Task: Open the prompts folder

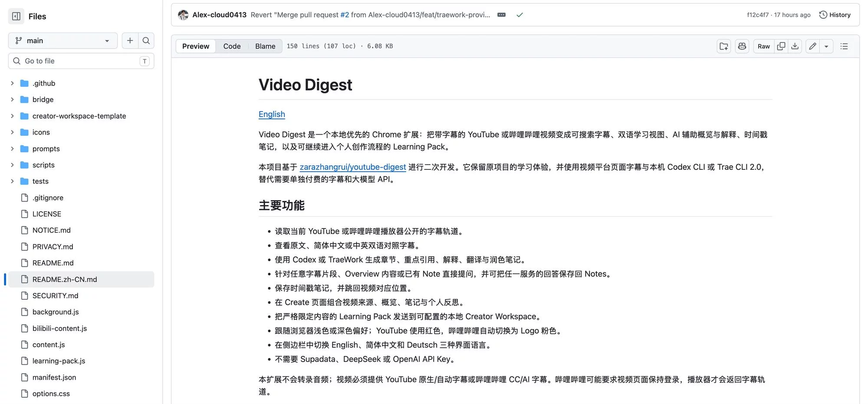Action: tap(46, 149)
